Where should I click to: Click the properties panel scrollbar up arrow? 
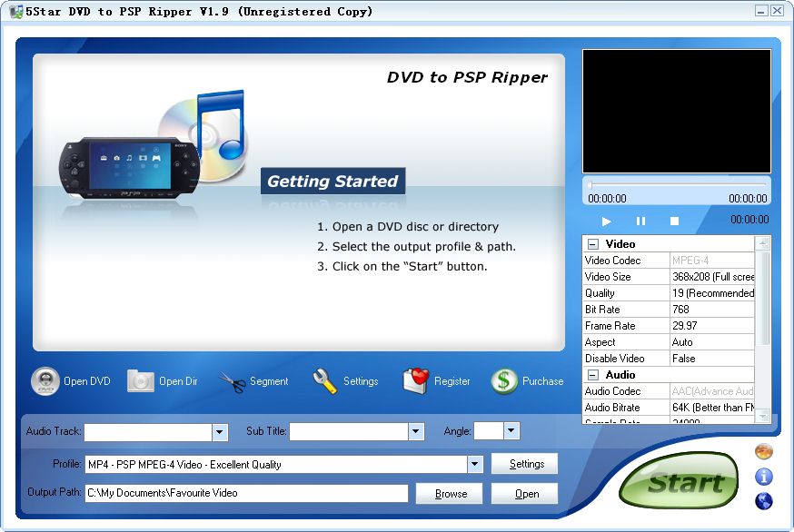[x=762, y=244]
